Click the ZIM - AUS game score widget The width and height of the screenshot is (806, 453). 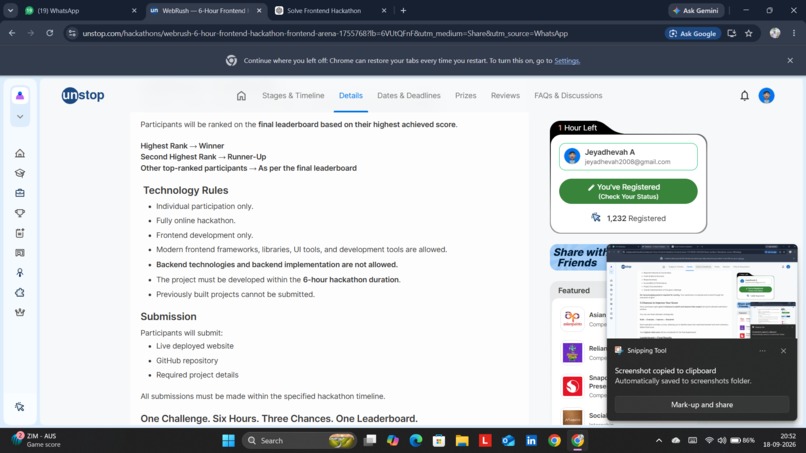(x=35, y=440)
